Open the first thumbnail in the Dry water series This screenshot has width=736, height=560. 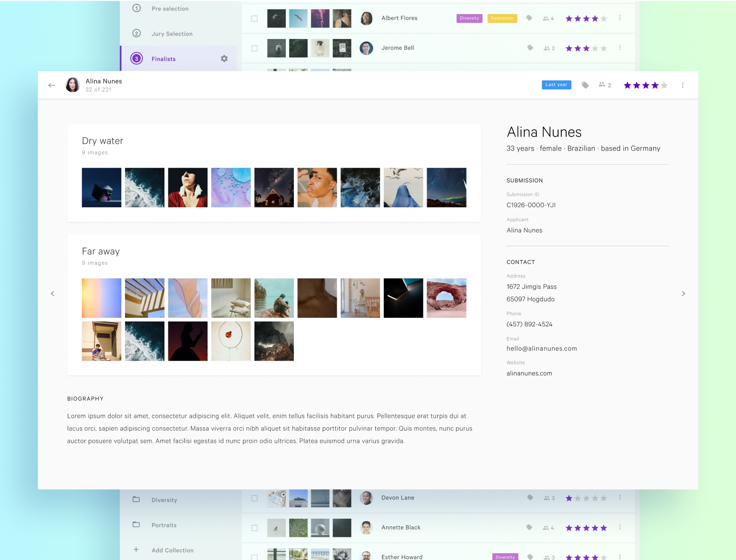[x=102, y=187]
